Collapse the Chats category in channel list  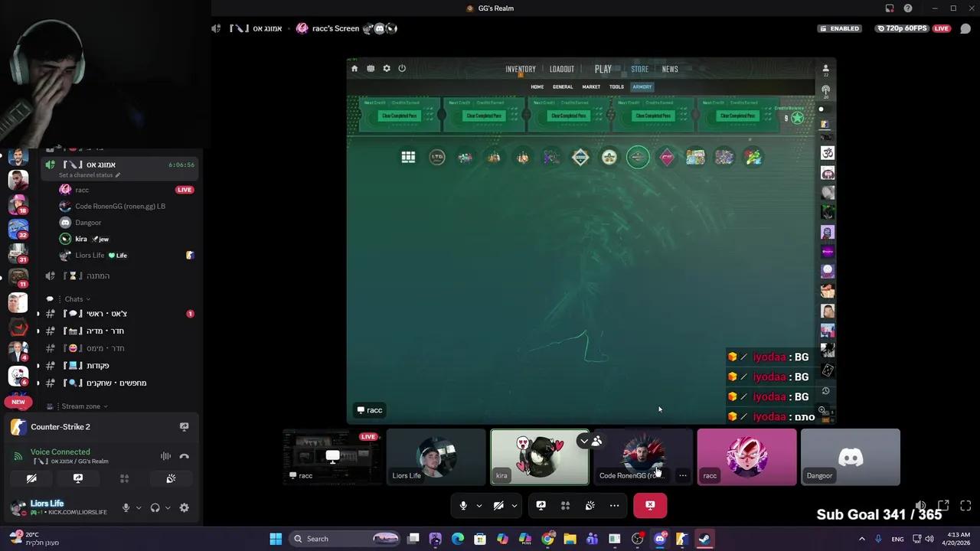click(73, 298)
